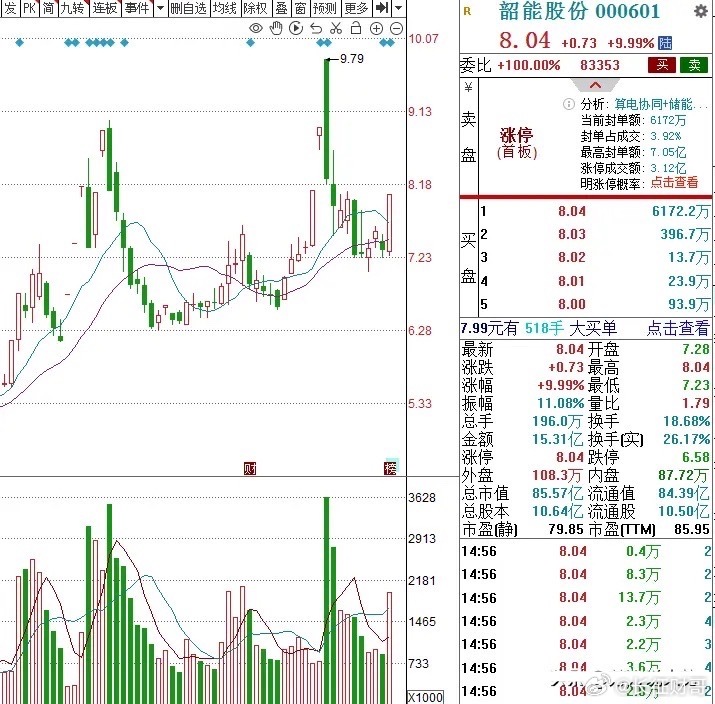715x704 pixels.
Task: Select the 14:56 trade row with 0.4万
Action: click(x=586, y=551)
